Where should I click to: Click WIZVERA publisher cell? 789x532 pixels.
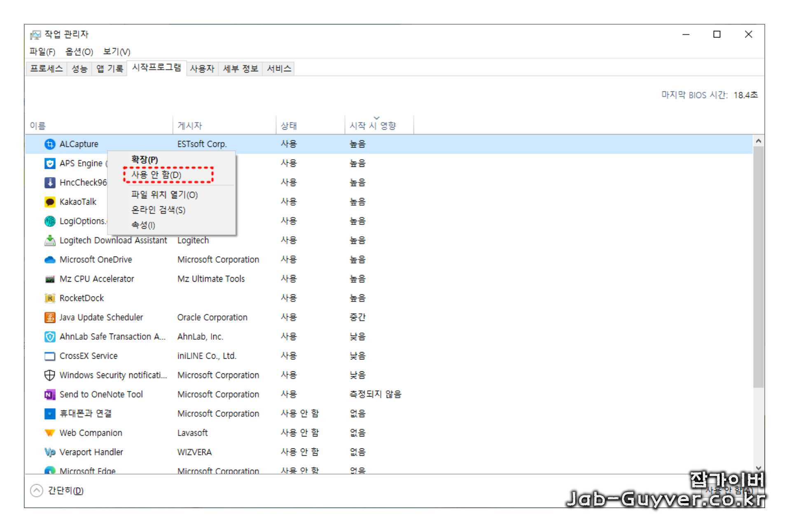pos(194,452)
